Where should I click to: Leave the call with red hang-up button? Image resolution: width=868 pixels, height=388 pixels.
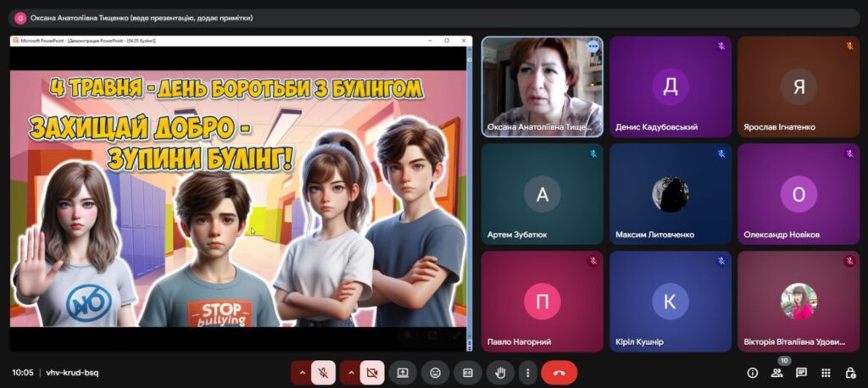pyautogui.click(x=559, y=373)
